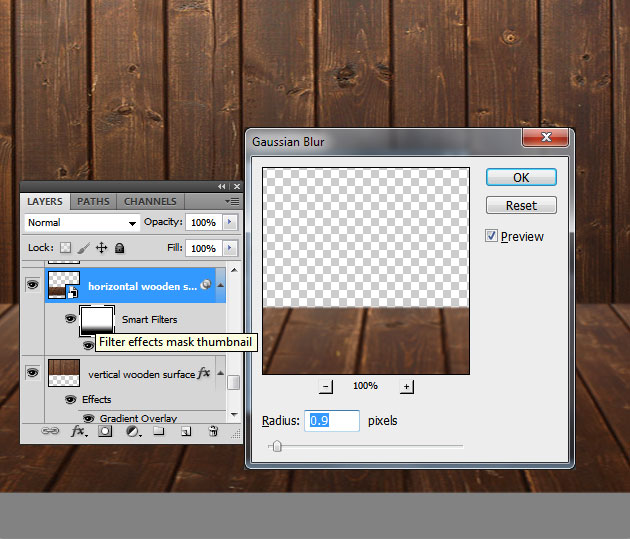Click the layers list scrollbar thumb
This screenshot has width=630, height=539.
(x=234, y=382)
